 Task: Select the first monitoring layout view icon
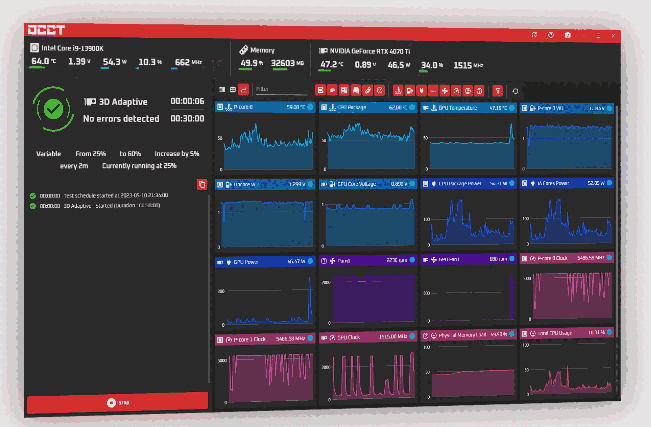(222, 89)
